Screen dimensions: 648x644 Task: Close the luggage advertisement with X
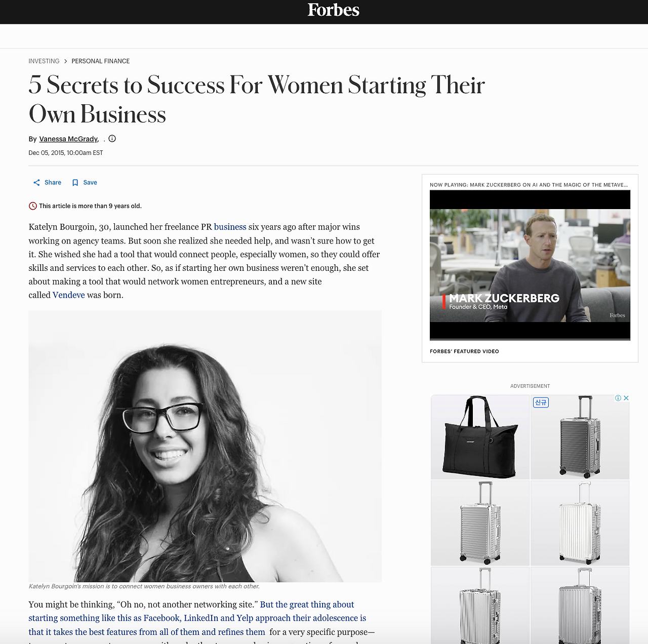pos(626,398)
